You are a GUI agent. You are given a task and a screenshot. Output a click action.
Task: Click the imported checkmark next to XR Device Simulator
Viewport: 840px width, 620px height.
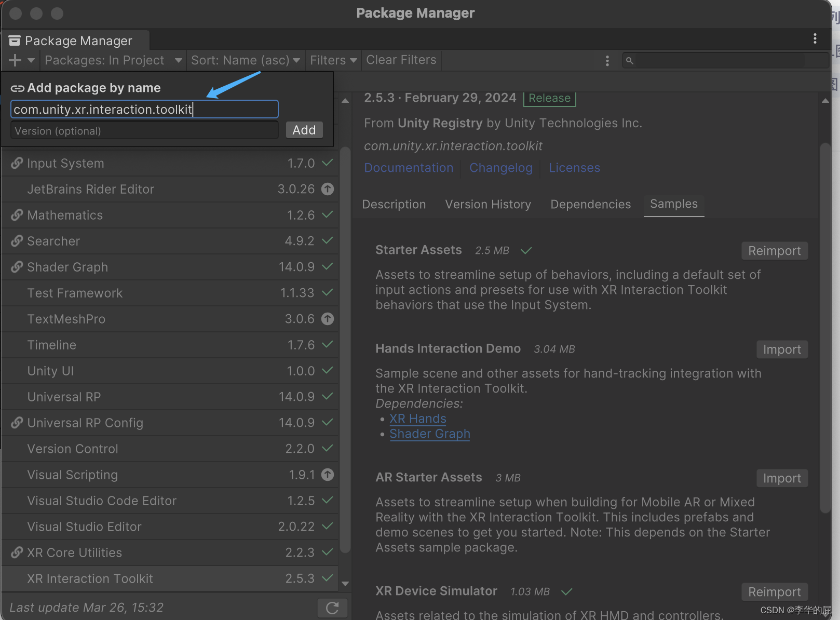(x=567, y=591)
